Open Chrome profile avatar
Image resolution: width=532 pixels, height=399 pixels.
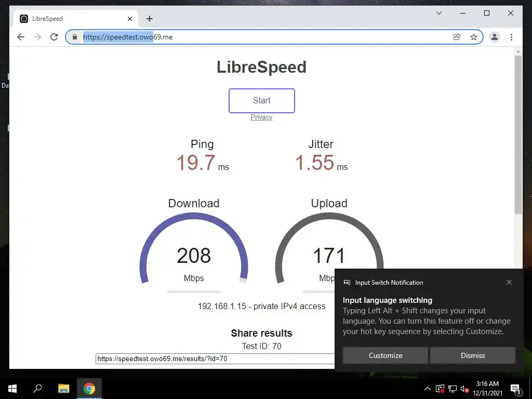(495, 37)
